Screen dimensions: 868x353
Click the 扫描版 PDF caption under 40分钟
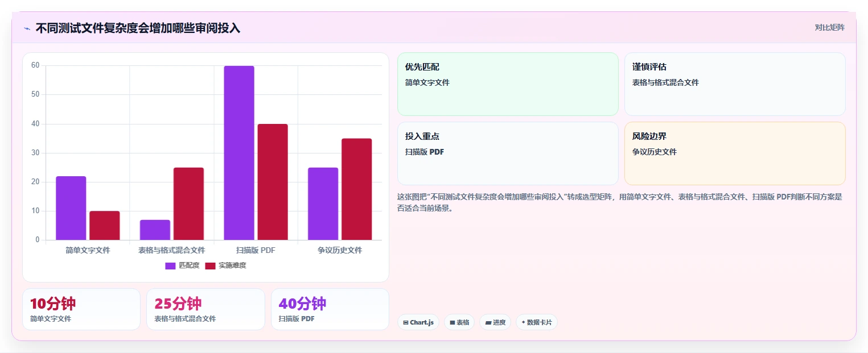coord(297,319)
